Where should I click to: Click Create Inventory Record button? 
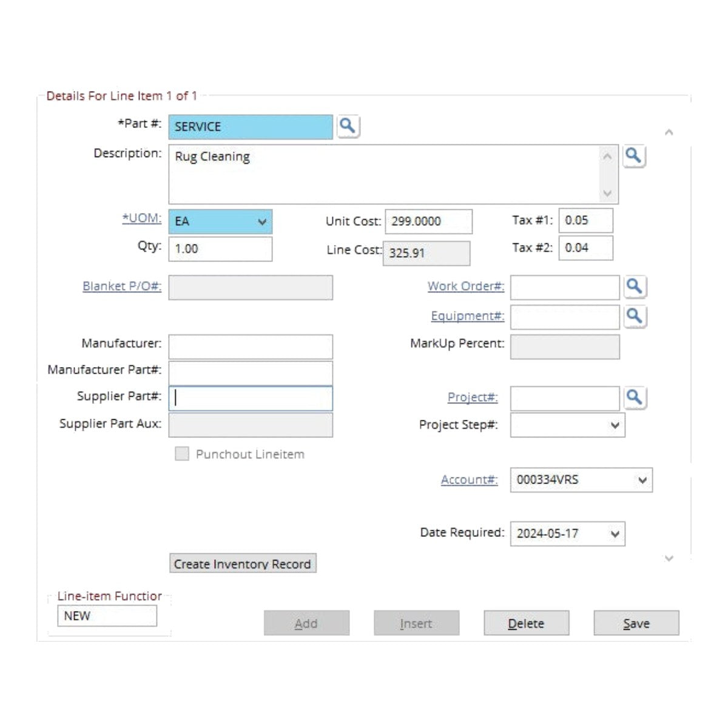point(243,564)
